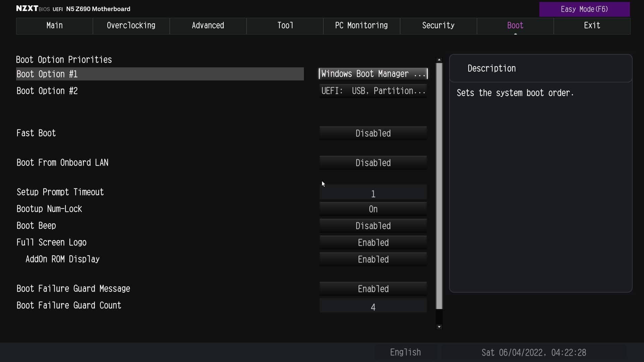Select the AddOn ROM Display label
Image resolution: width=644 pixels, height=362 pixels.
pos(62,259)
